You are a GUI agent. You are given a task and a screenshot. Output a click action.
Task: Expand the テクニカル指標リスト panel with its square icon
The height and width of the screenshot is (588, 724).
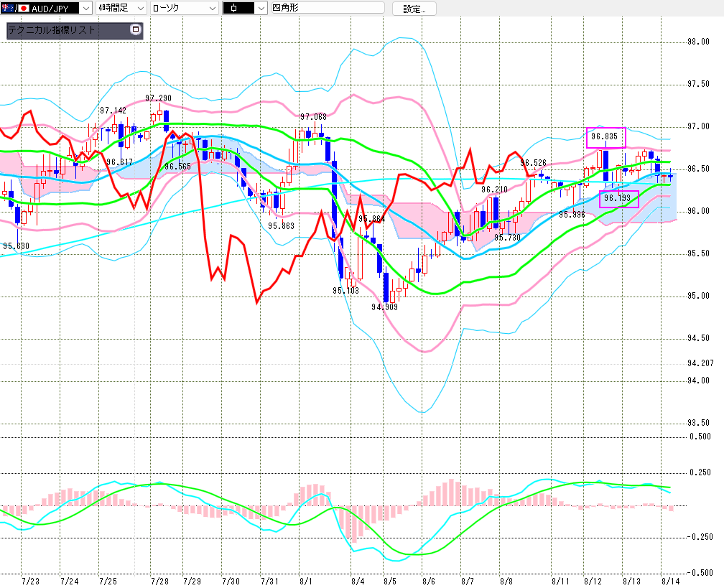136,29
